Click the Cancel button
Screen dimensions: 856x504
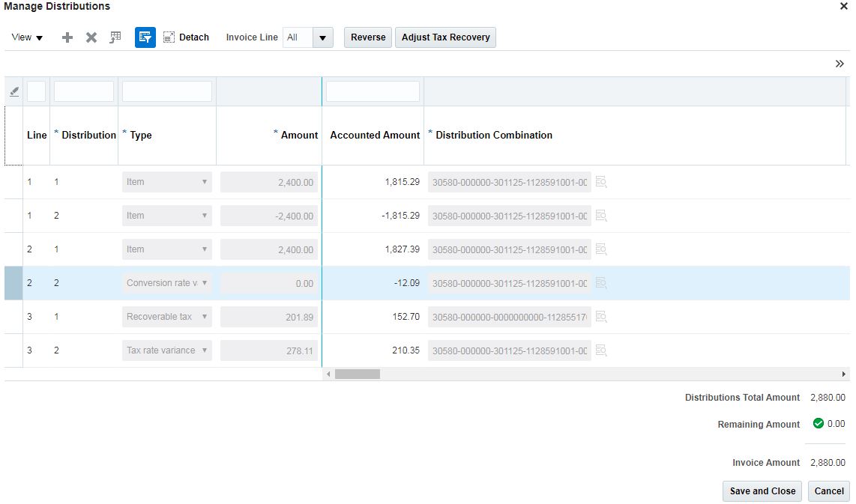[x=828, y=491]
